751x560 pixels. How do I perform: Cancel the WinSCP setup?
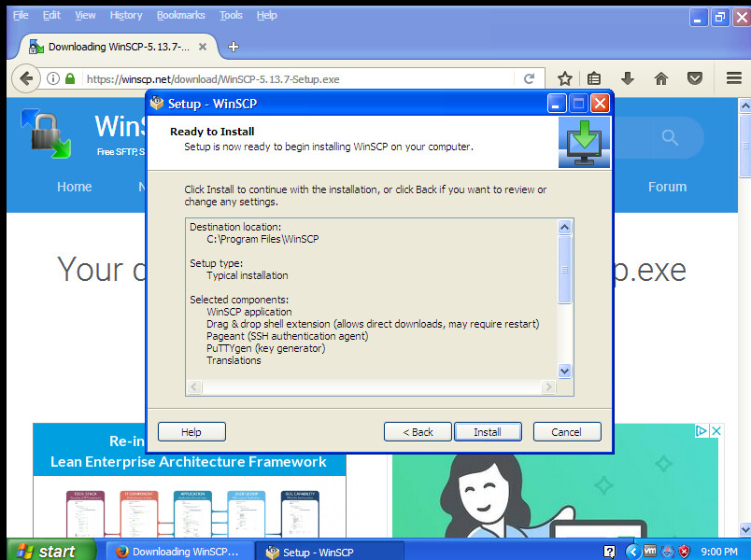(x=567, y=432)
